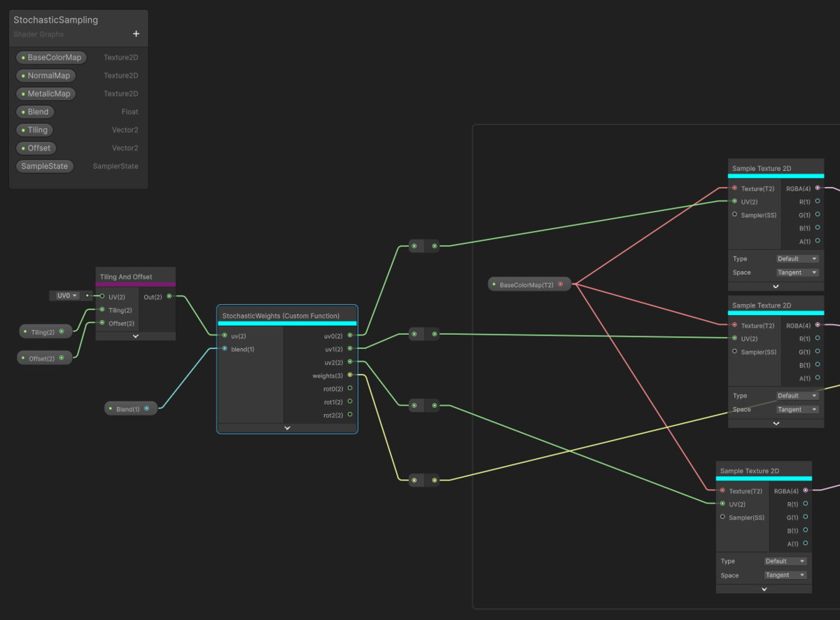Select the MetalicMap property pill in the blackboard
Screen dimensions: 840x620
45,94
